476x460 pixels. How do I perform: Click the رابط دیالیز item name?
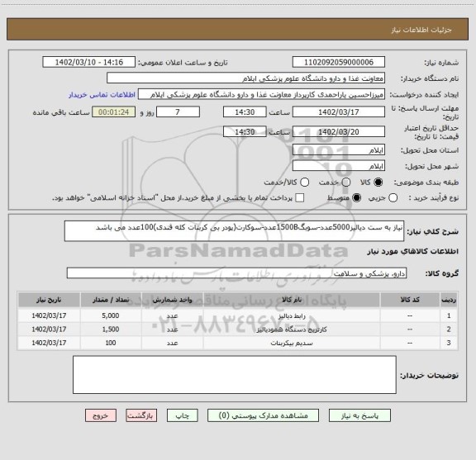click(292, 315)
